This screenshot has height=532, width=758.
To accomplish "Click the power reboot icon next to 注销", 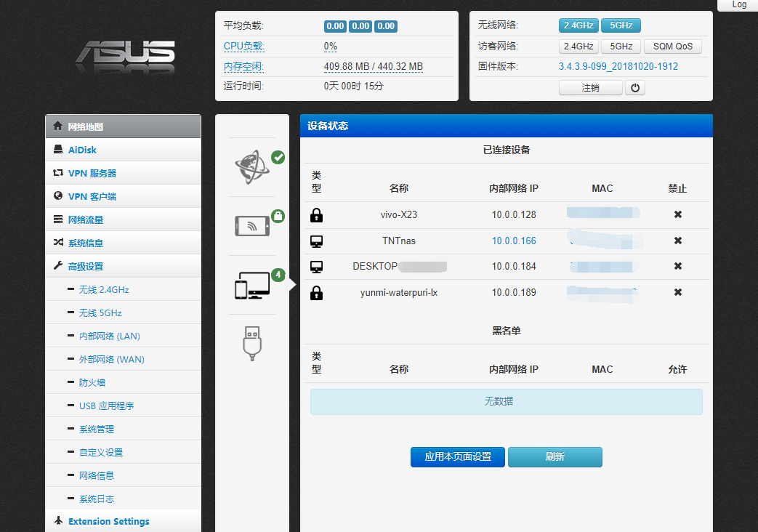I will 634,87.
